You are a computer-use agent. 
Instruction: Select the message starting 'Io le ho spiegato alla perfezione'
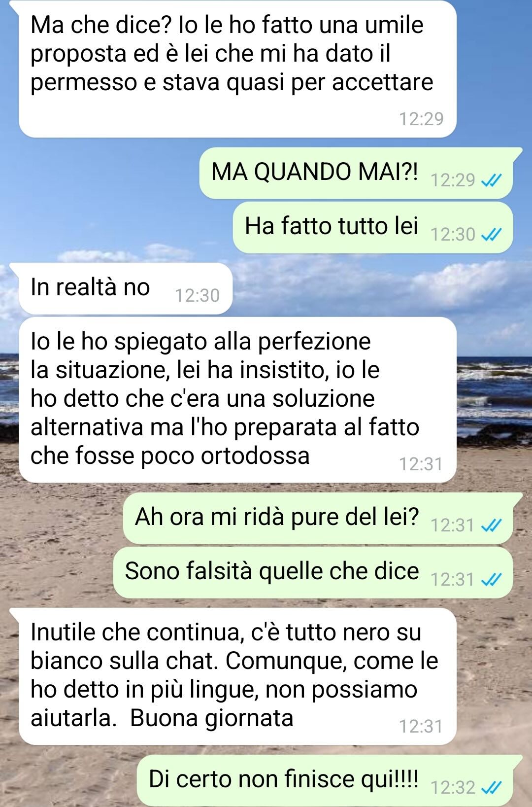(237, 400)
